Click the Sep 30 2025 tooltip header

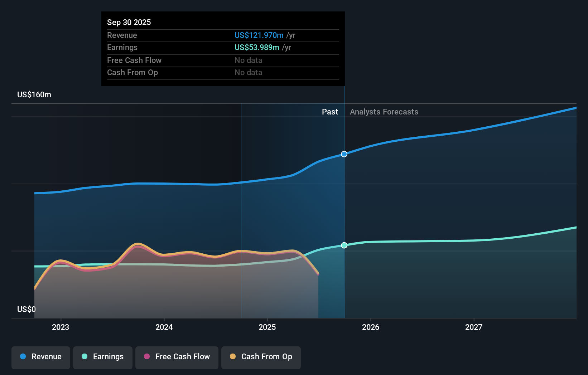coord(129,22)
